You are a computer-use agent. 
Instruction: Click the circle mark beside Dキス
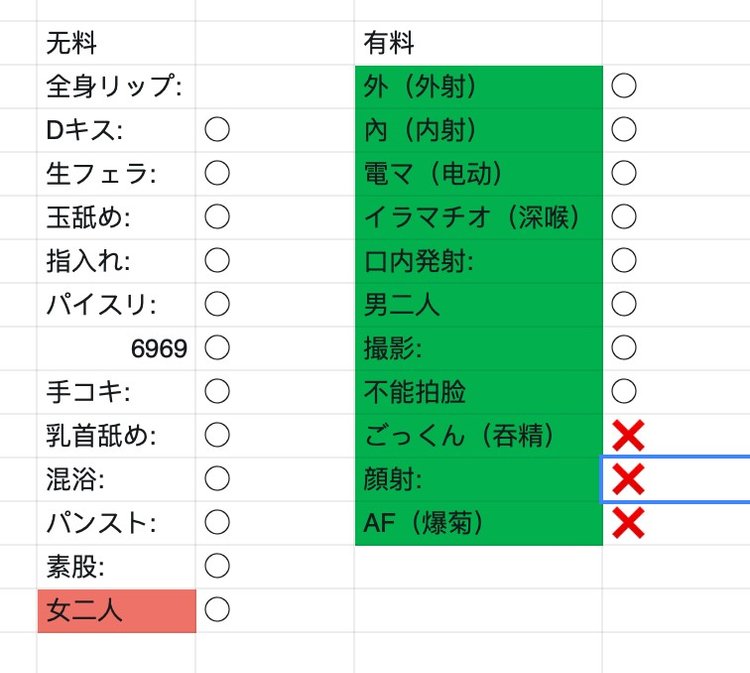pyautogui.click(x=217, y=130)
